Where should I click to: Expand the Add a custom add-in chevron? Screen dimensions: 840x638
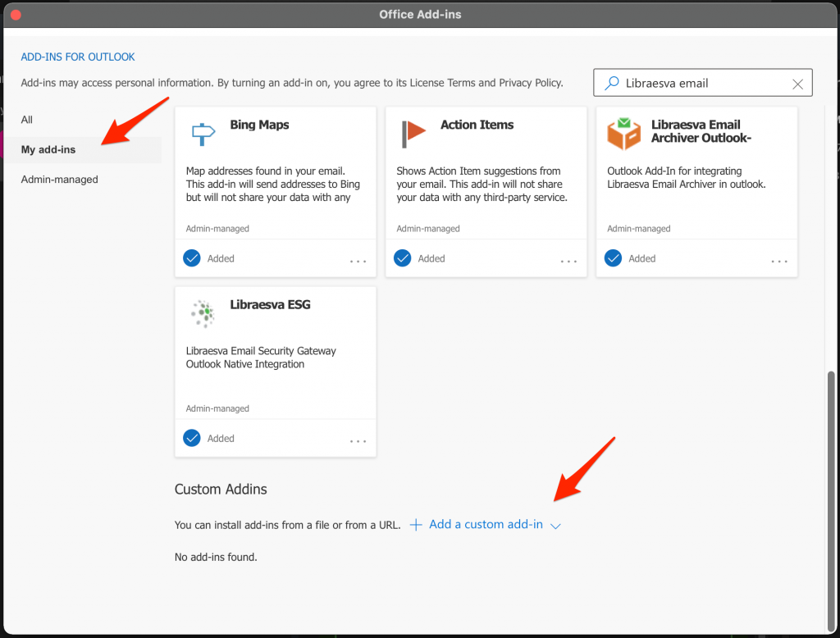(555, 526)
